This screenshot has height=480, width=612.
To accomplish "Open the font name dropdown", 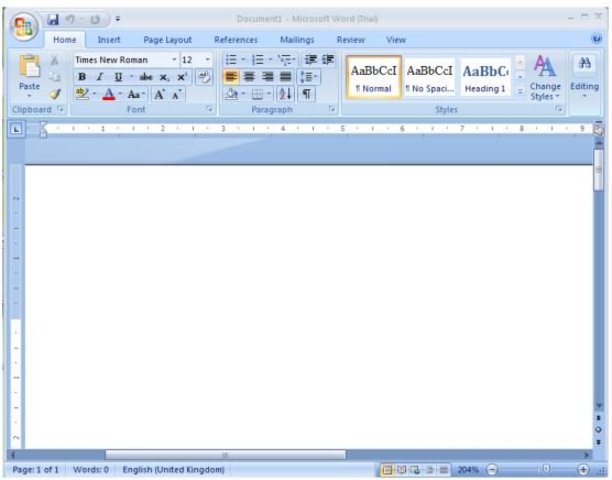I will coord(174,60).
